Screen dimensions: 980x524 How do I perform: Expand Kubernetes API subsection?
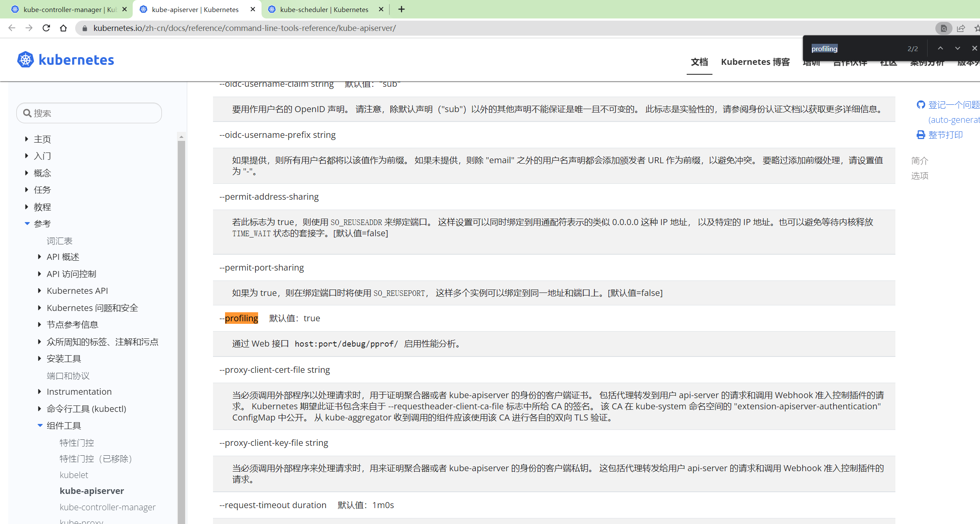coord(40,290)
